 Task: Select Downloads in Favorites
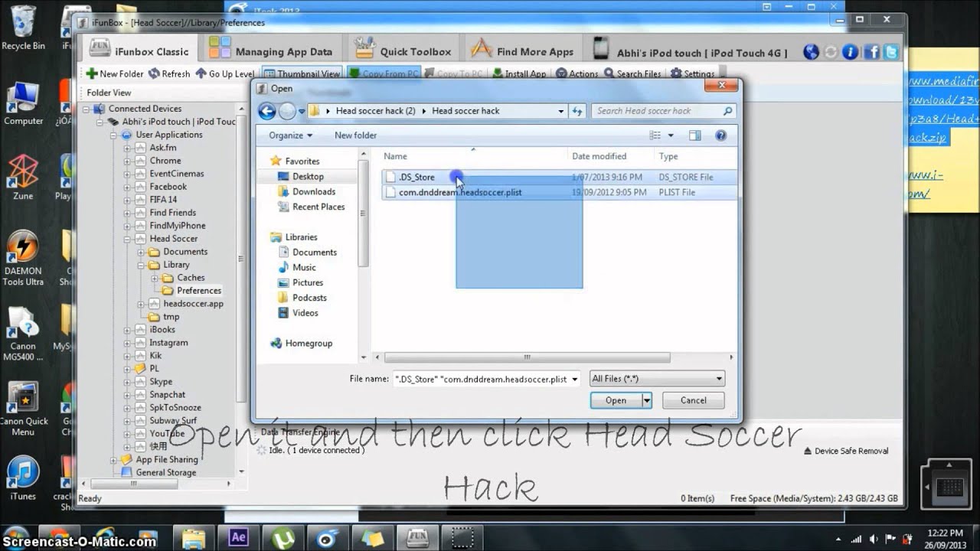pos(314,191)
